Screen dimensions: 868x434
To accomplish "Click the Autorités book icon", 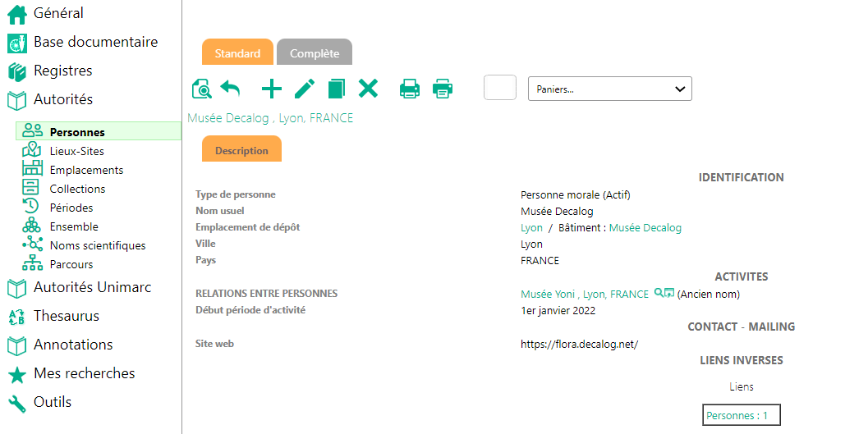I will click(x=17, y=101).
